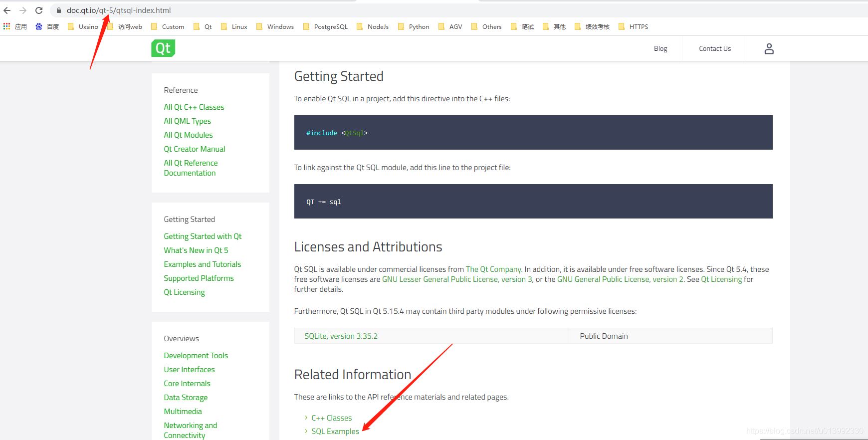Image resolution: width=868 pixels, height=440 pixels.
Task: Open All QML Types link
Action: pyautogui.click(x=188, y=121)
